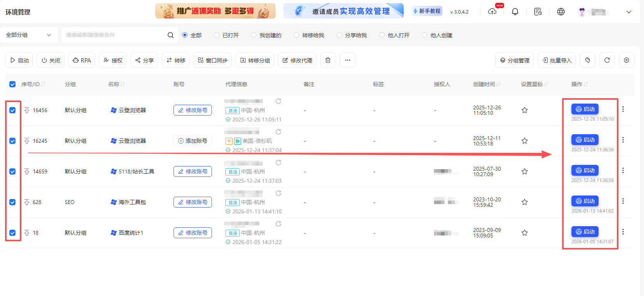The height and width of the screenshot is (296, 644).
Task: Uncheck the row 14659 checkbox
Action: click(x=12, y=171)
